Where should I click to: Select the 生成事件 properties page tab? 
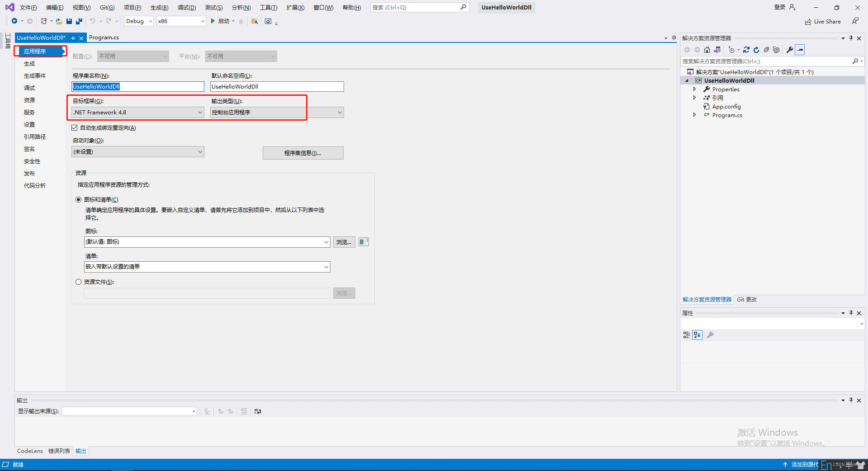35,76
